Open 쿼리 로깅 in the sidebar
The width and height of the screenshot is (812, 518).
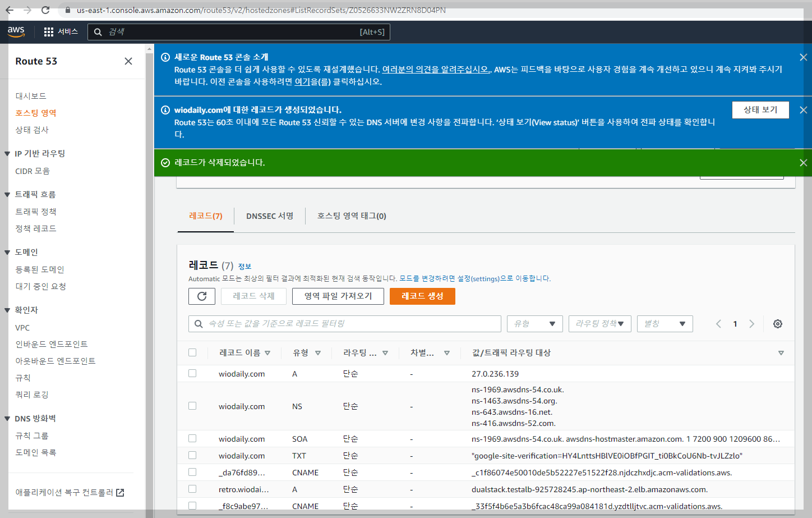pyautogui.click(x=32, y=395)
